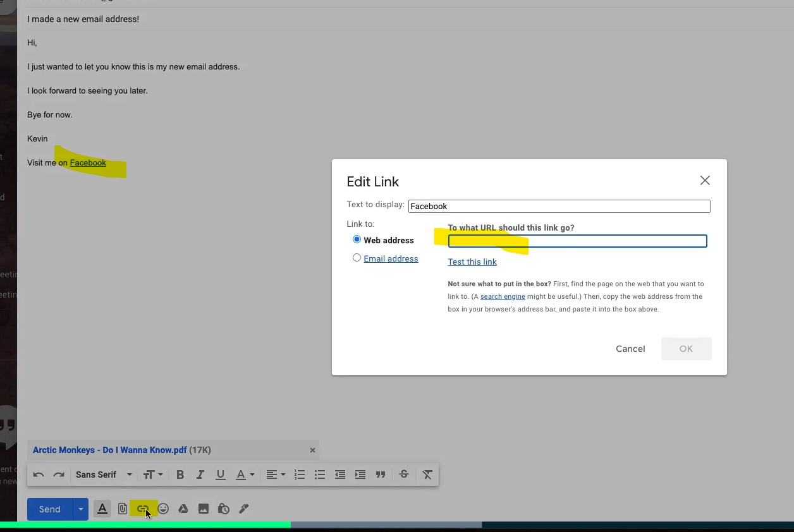Cancel the Edit Link dialog
Image resolution: width=794 pixels, height=532 pixels.
pos(630,349)
